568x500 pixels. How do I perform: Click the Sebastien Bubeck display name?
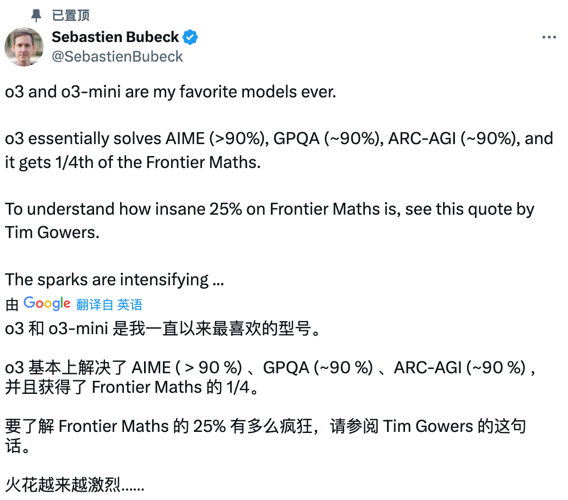pyautogui.click(x=115, y=37)
